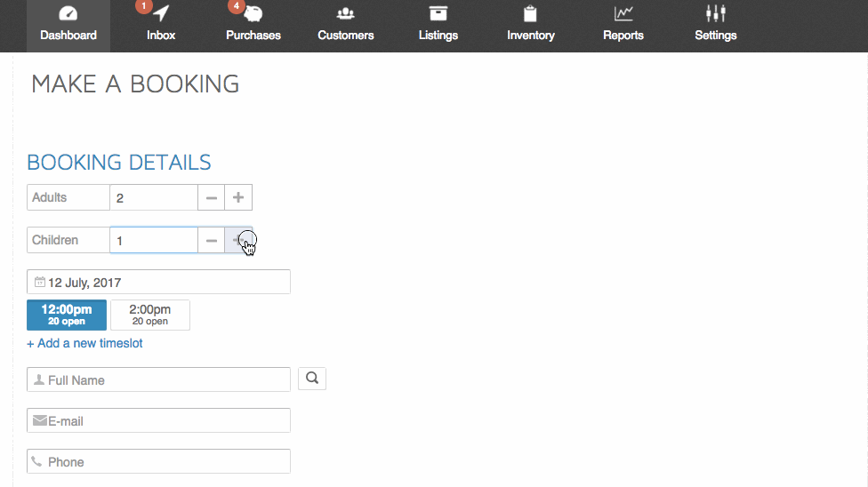Select the 2:00pm timeslot

[x=150, y=315]
